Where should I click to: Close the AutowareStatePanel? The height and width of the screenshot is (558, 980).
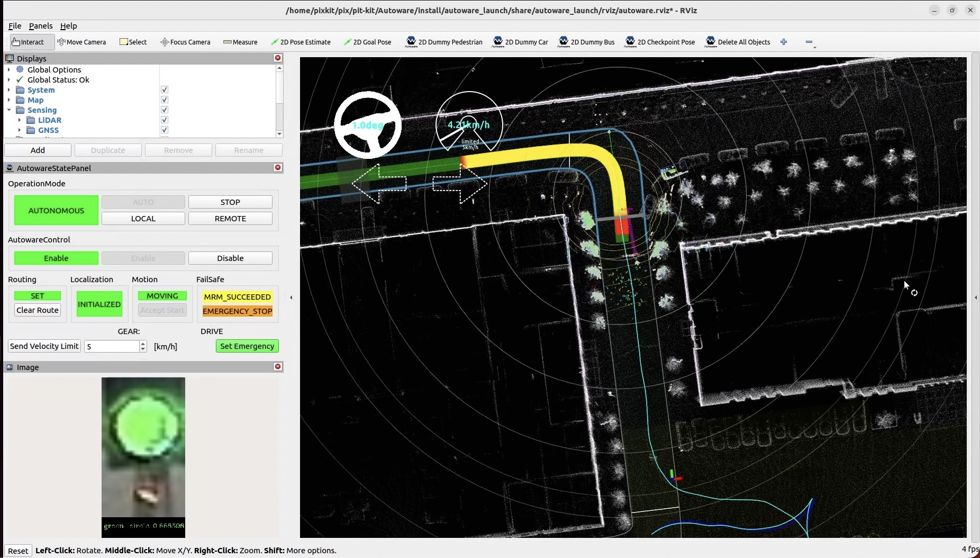pyautogui.click(x=278, y=167)
